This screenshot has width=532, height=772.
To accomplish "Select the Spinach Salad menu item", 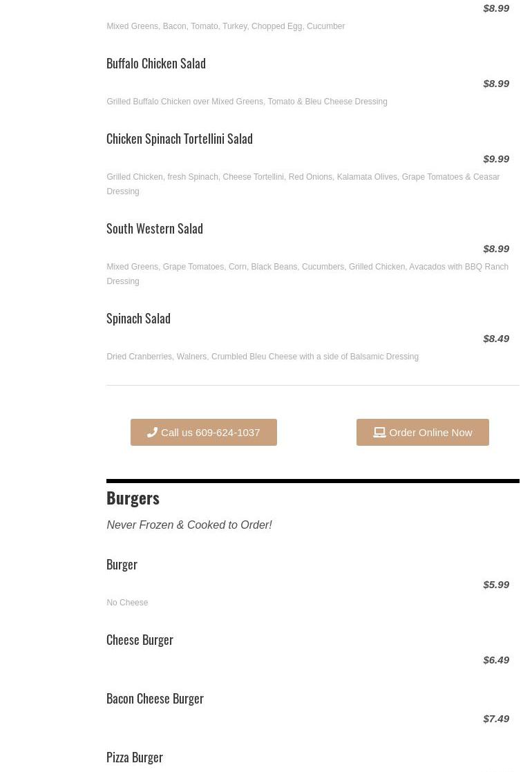I will (138, 318).
